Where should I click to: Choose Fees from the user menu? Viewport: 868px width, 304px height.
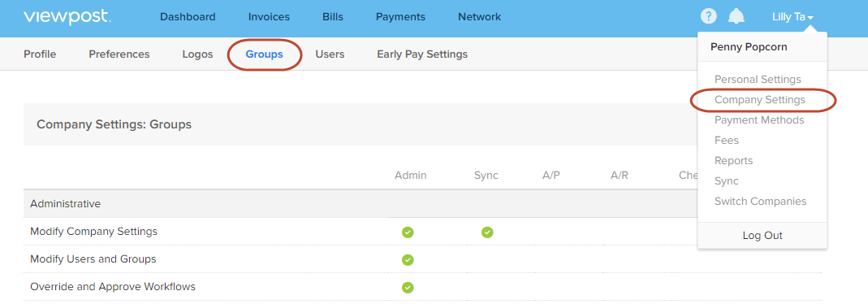727,141
